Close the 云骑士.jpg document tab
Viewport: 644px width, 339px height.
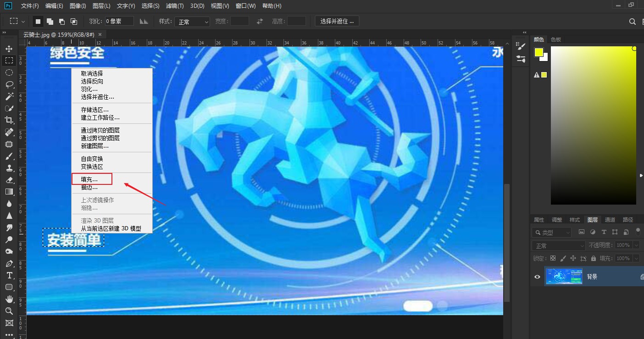(100, 34)
